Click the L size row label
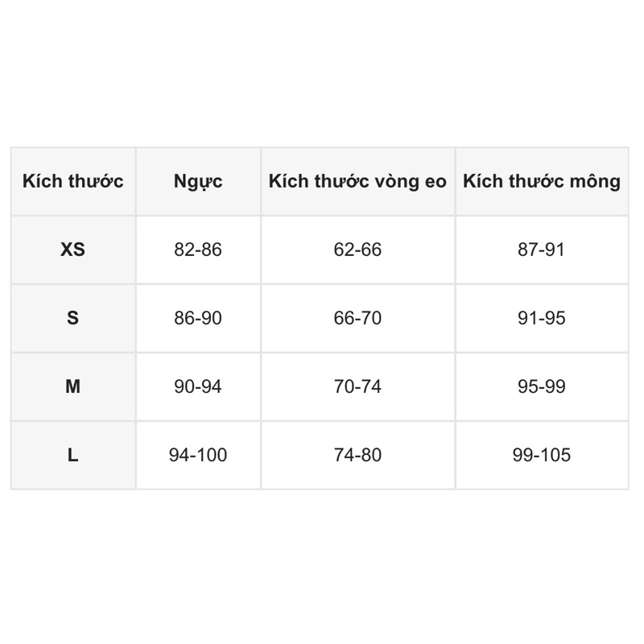This screenshot has height=644, width=644. click(x=73, y=456)
